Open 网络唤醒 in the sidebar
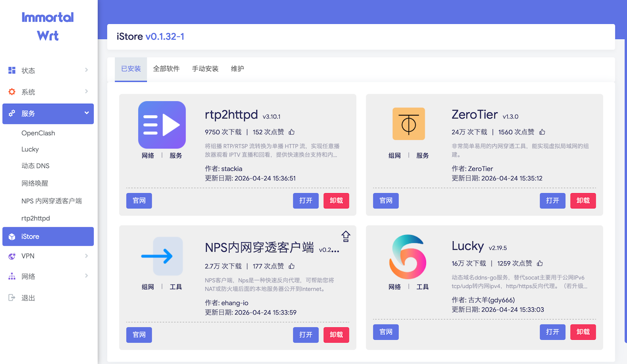627x364 pixels. [x=35, y=183]
